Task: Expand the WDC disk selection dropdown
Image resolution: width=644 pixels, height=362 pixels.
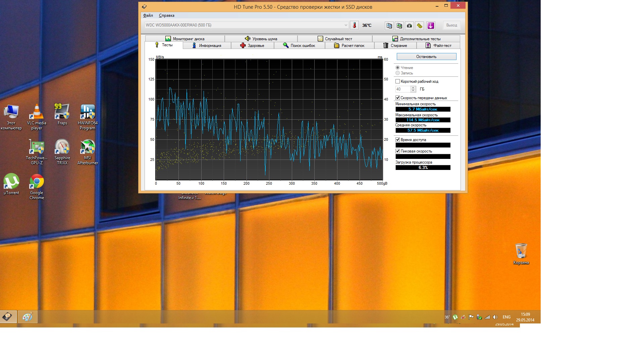Action: 345,25
